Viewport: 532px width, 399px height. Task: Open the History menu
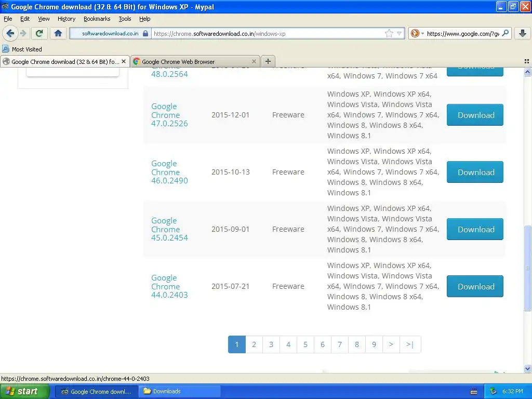click(x=66, y=19)
